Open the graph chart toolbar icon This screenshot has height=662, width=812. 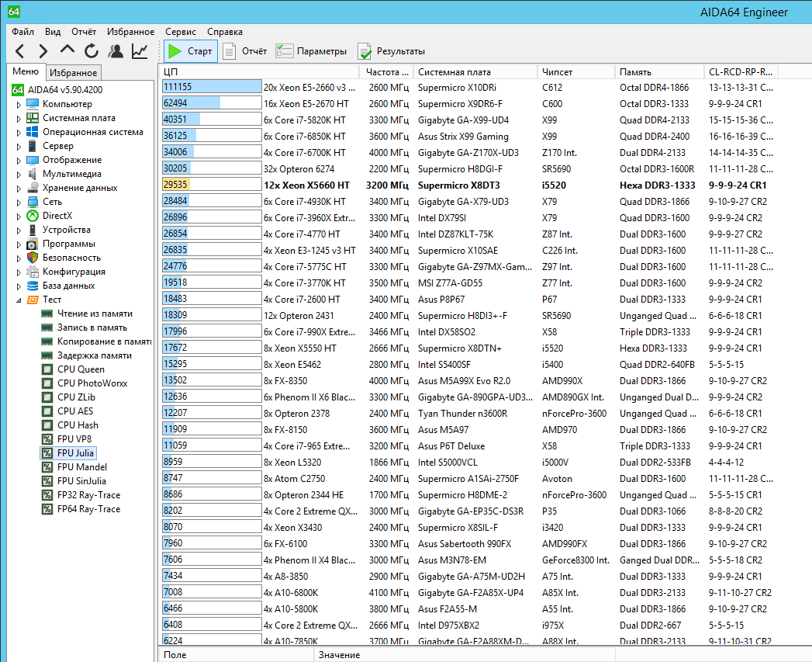click(140, 50)
